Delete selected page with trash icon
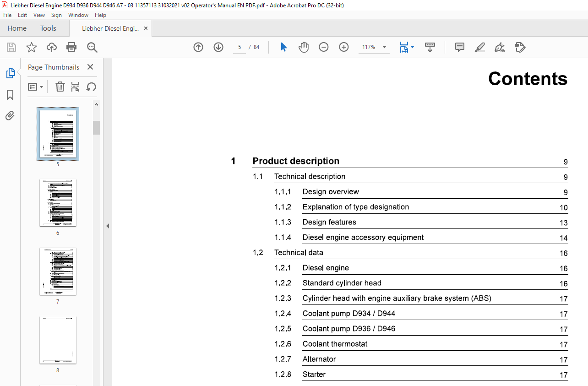 click(x=60, y=87)
